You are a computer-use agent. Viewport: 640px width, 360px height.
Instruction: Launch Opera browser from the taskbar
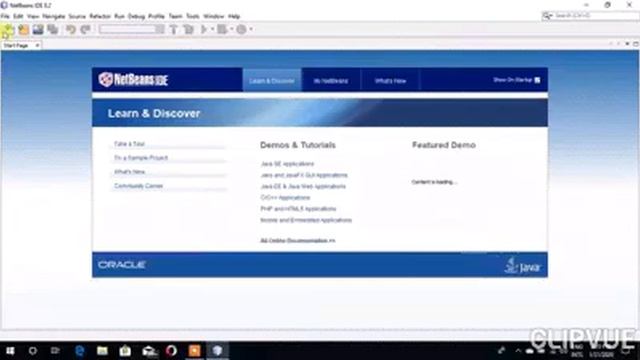171,351
